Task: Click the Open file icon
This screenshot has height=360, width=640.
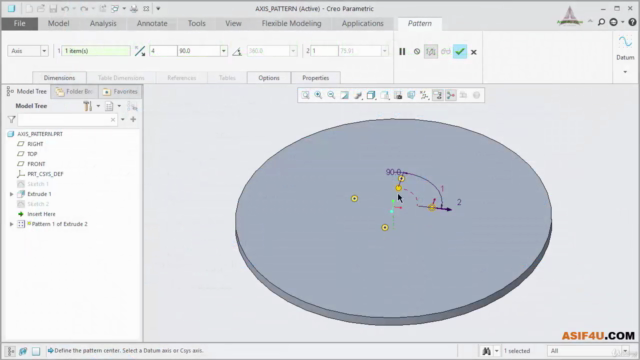Action: [x=41, y=9]
